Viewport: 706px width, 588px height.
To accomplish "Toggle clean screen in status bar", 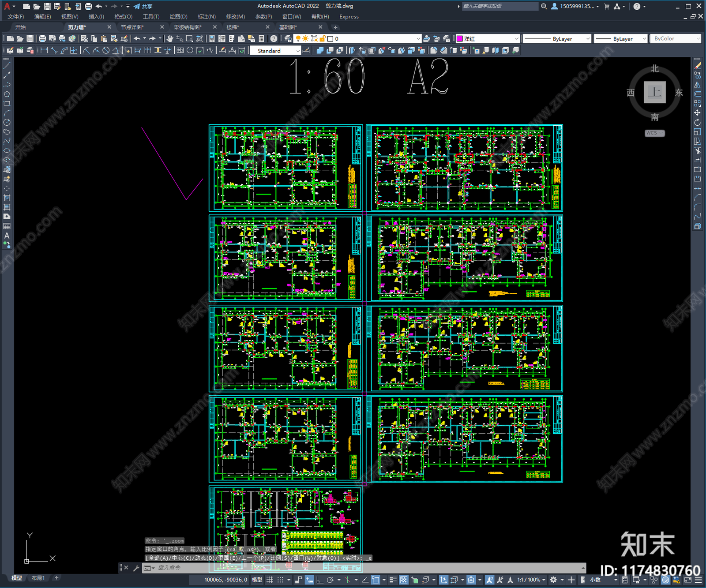I will pos(688,580).
